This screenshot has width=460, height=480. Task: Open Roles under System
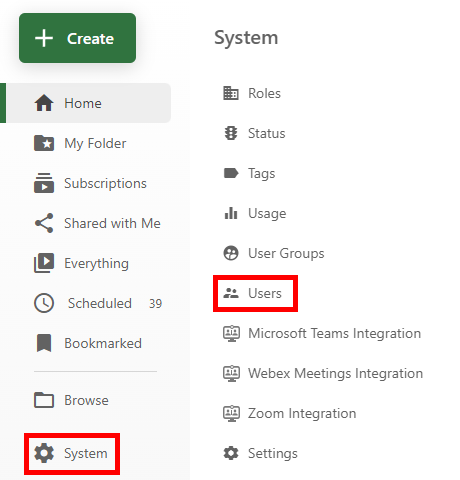click(x=264, y=93)
